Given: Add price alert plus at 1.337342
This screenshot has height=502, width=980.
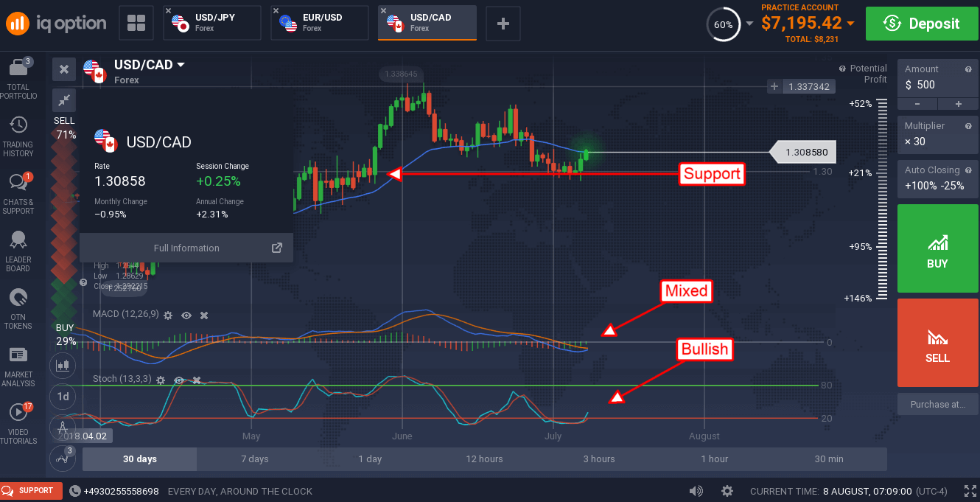Looking at the screenshot, I should tap(774, 87).
